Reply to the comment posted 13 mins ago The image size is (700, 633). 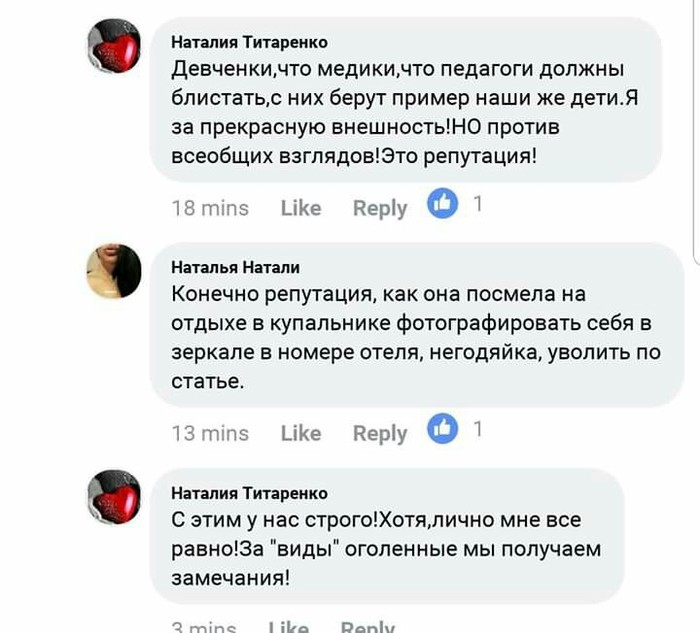380,433
